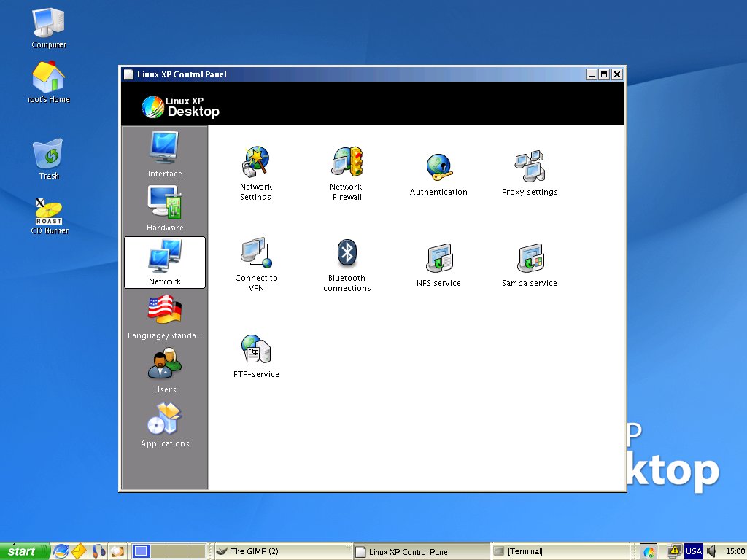Click the warning tray icon

click(673, 551)
